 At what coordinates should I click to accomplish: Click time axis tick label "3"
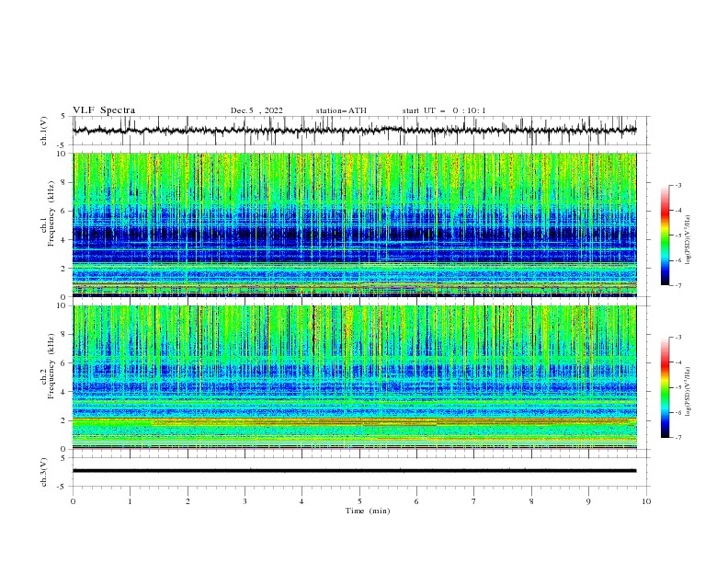click(245, 501)
